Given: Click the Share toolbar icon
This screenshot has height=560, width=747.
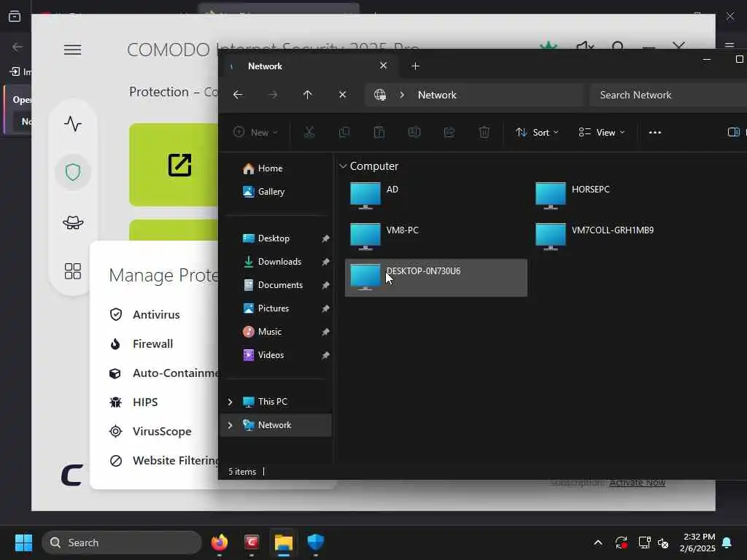Looking at the screenshot, I should [x=449, y=133].
